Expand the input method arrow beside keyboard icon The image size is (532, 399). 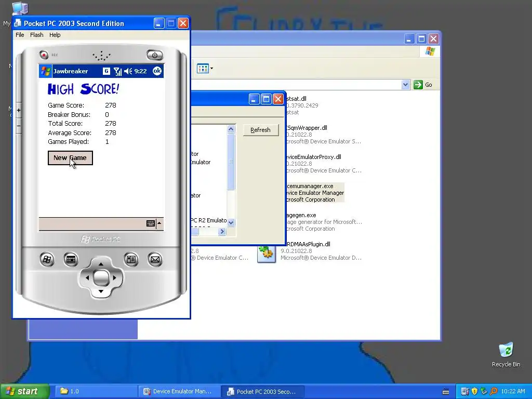pos(159,223)
